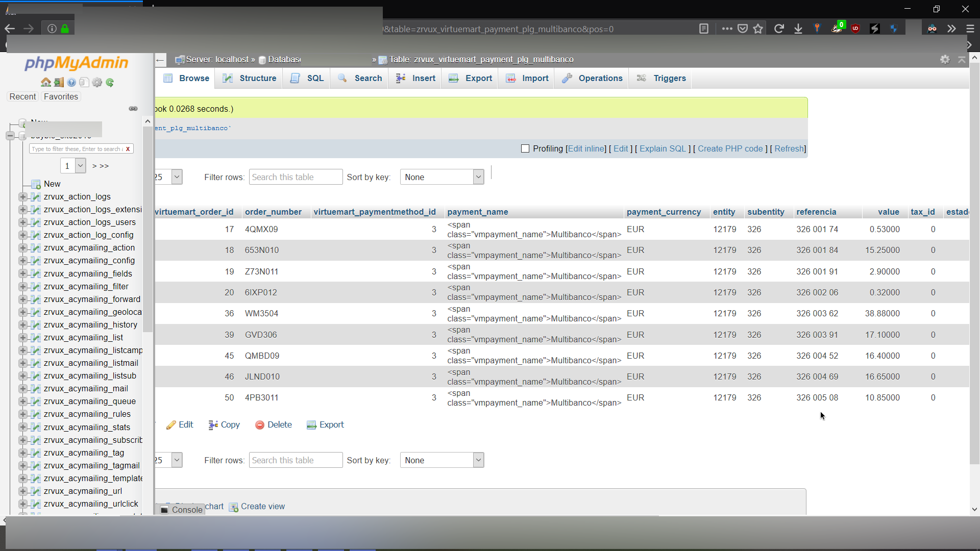Open navigation panel settings gear icon
Screen dimensions: 980x551
click(97, 82)
